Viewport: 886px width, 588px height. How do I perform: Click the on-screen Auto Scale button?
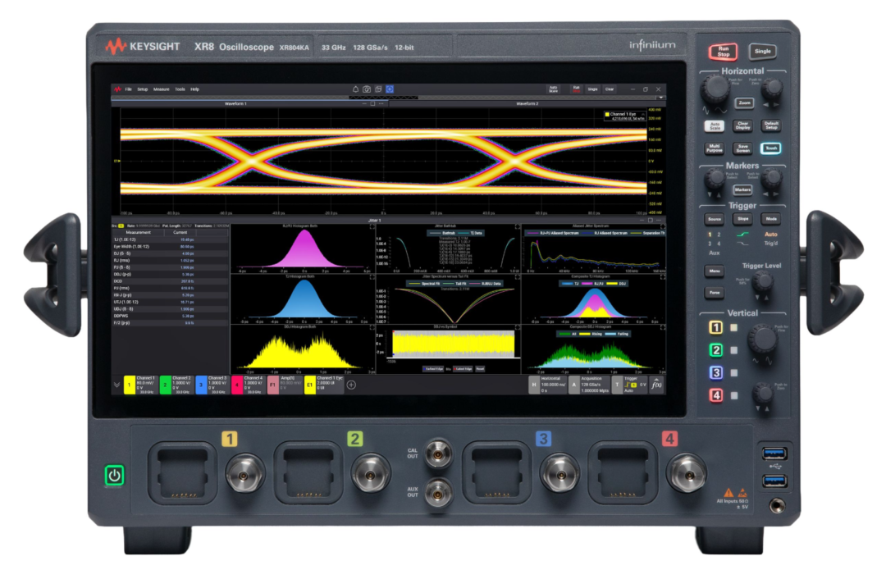pyautogui.click(x=554, y=89)
